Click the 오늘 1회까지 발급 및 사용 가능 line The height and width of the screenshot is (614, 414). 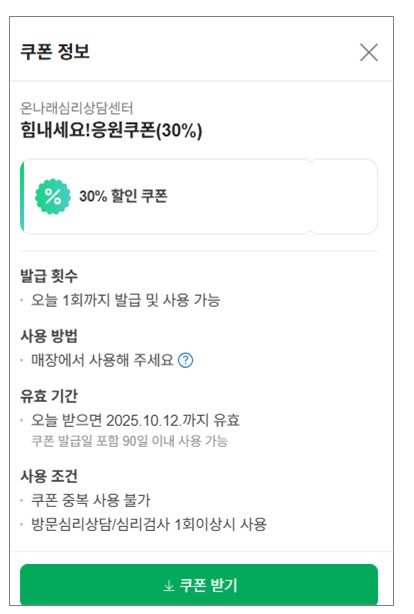tap(125, 300)
